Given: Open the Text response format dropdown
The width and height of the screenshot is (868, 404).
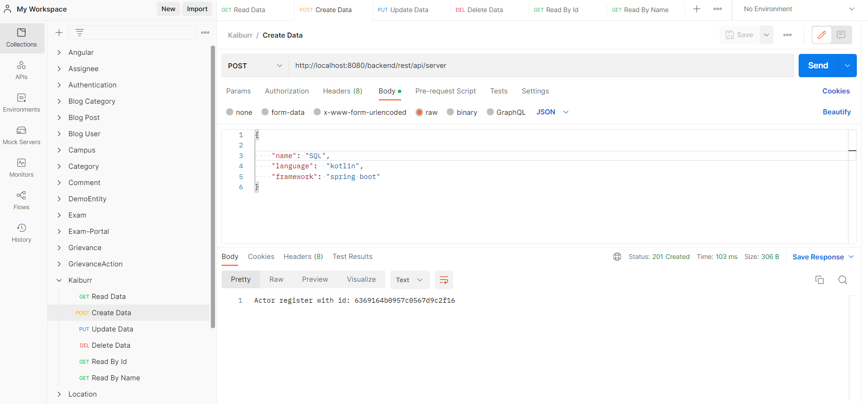Looking at the screenshot, I should click(x=409, y=280).
